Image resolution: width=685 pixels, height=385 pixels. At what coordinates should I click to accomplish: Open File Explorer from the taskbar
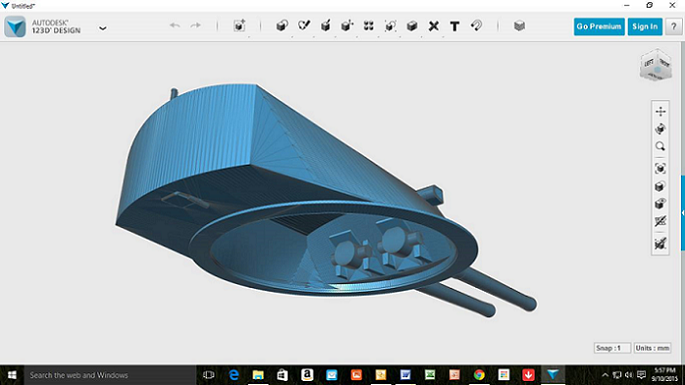tap(258, 375)
